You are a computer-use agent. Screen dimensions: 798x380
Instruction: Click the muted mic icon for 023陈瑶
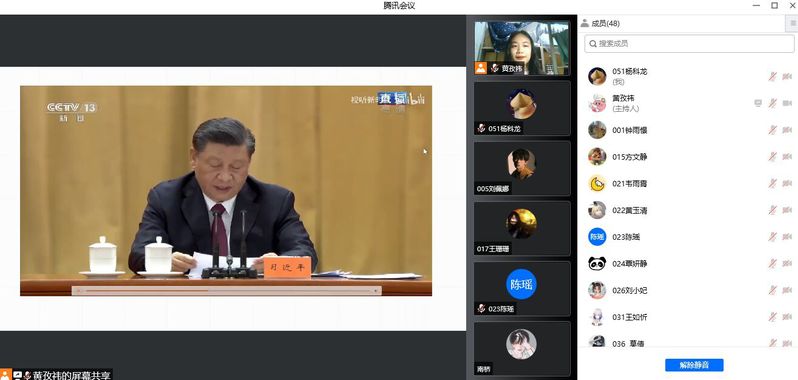click(x=773, y=237)
